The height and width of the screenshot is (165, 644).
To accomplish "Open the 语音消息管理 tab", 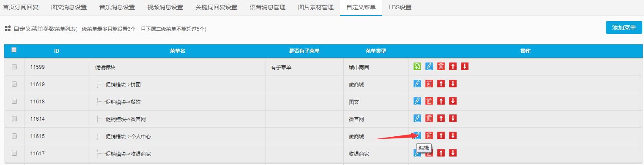I will (268, 7).
